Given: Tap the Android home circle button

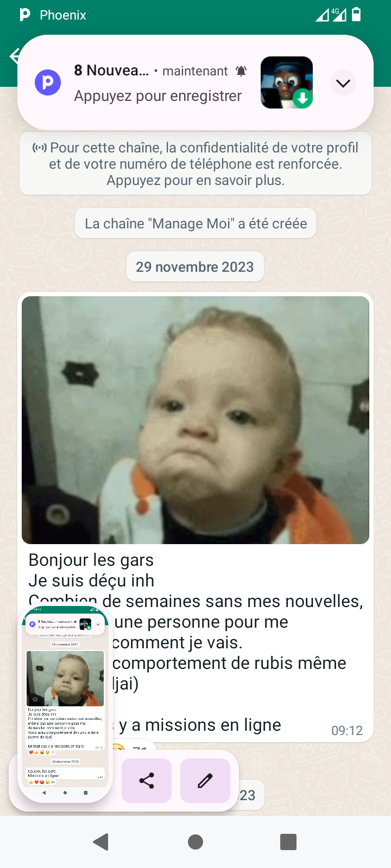Looking at the screenshot, I should click(195, 842).
